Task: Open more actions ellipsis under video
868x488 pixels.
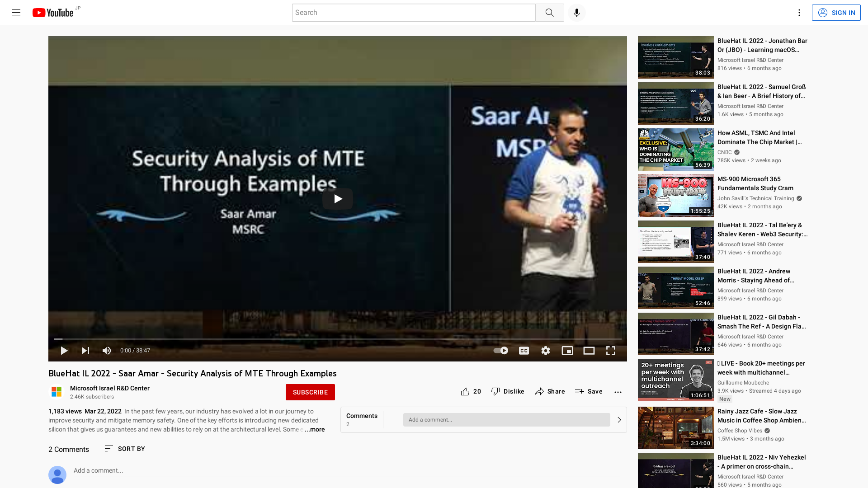Action: (618, 392)
